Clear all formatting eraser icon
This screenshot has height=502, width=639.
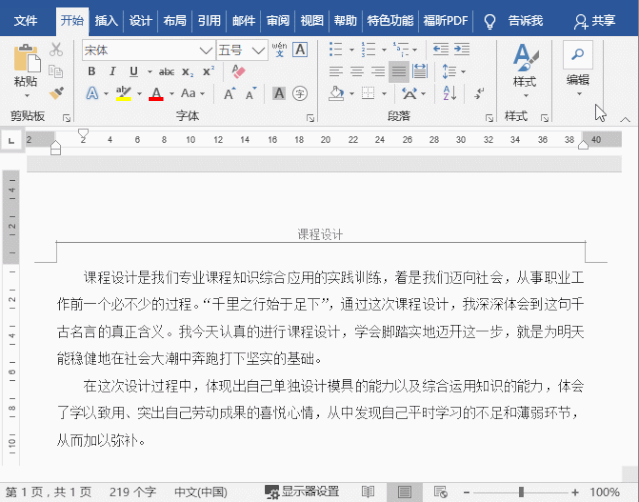[238, 72]
